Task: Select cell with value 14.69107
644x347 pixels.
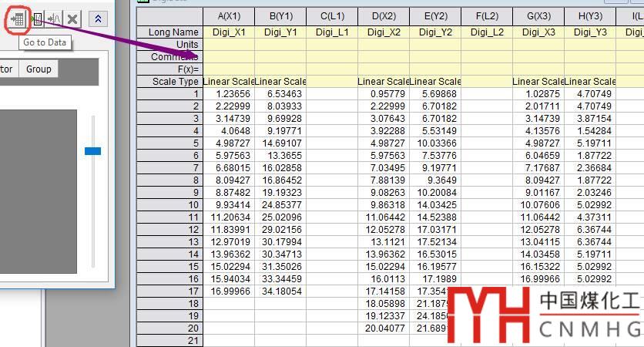Action: tap(281, 143)
